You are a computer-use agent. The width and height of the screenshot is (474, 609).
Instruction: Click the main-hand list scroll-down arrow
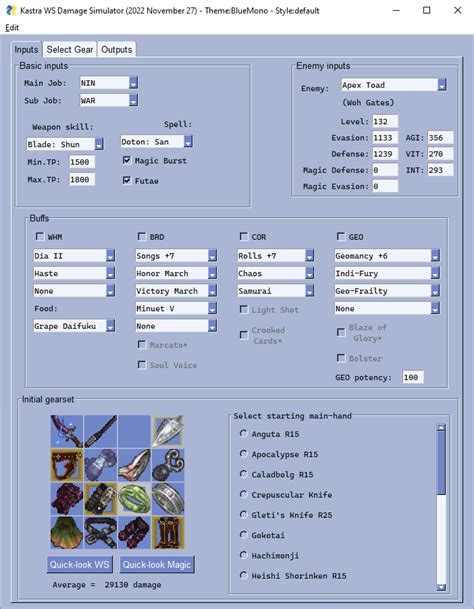click(441, 587)
